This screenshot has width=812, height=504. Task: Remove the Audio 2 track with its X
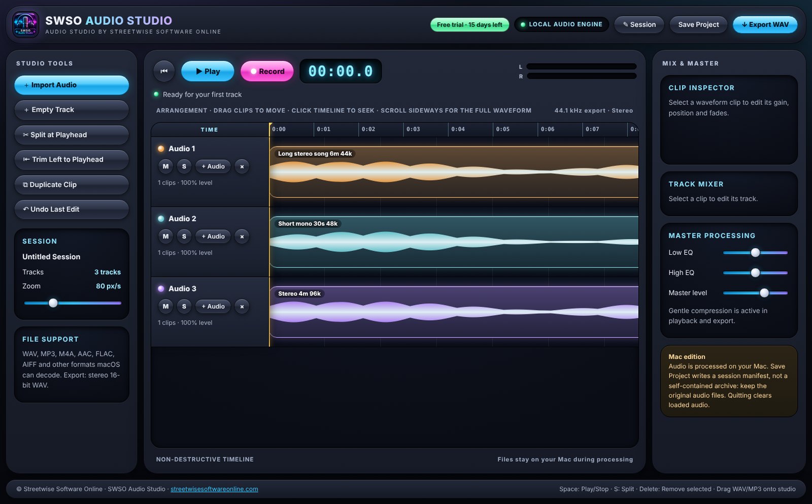tap(242, 237)
